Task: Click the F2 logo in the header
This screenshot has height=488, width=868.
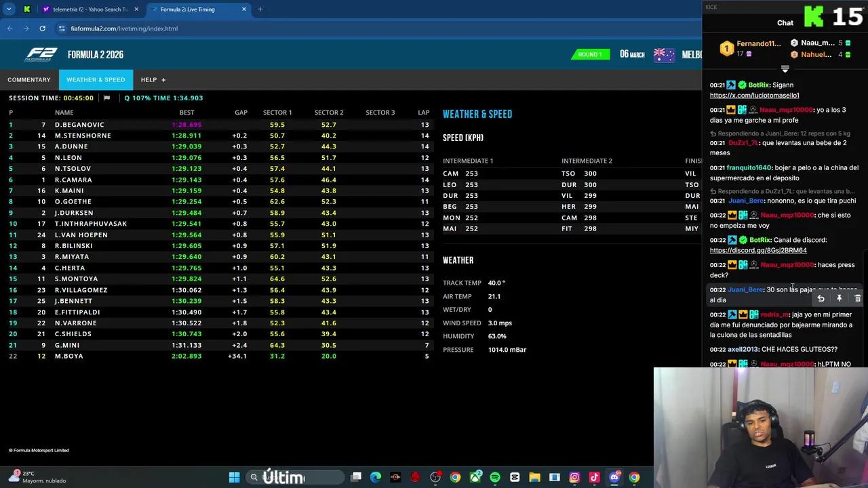Action: click(x=41, y=55)
